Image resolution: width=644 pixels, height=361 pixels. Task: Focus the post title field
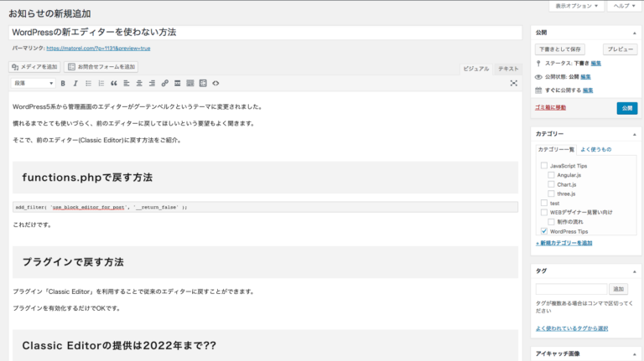[x=265, y=33]
